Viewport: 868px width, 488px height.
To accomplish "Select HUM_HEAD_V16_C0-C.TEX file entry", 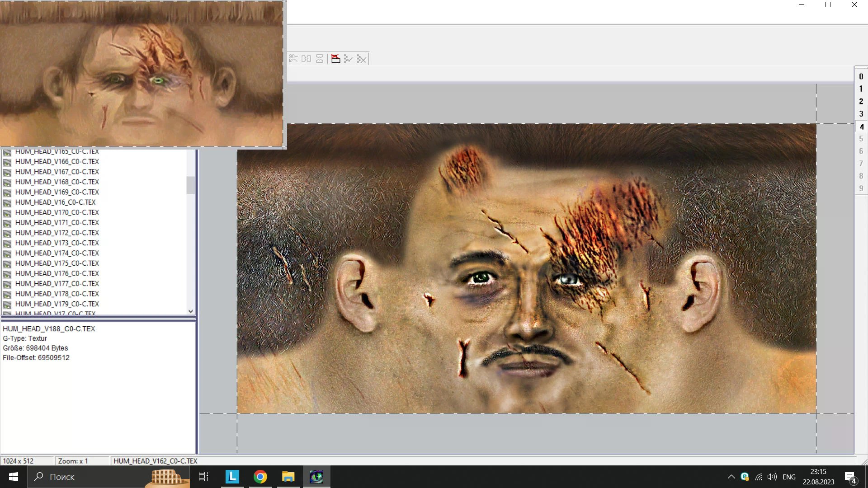I will (x=55, y=202).
